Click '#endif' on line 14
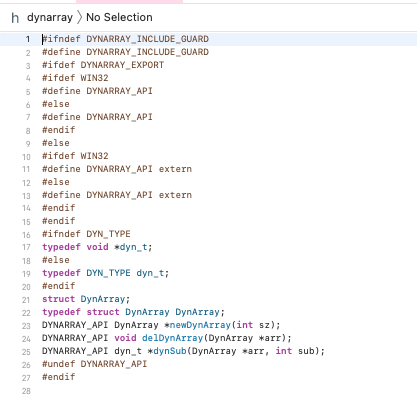 (59, 208)
